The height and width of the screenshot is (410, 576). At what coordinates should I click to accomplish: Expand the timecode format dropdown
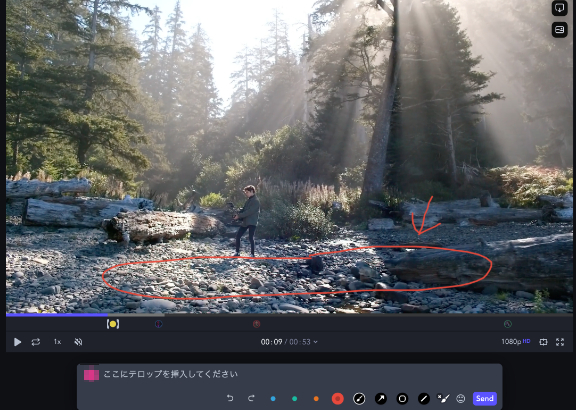tap(316, 342)
